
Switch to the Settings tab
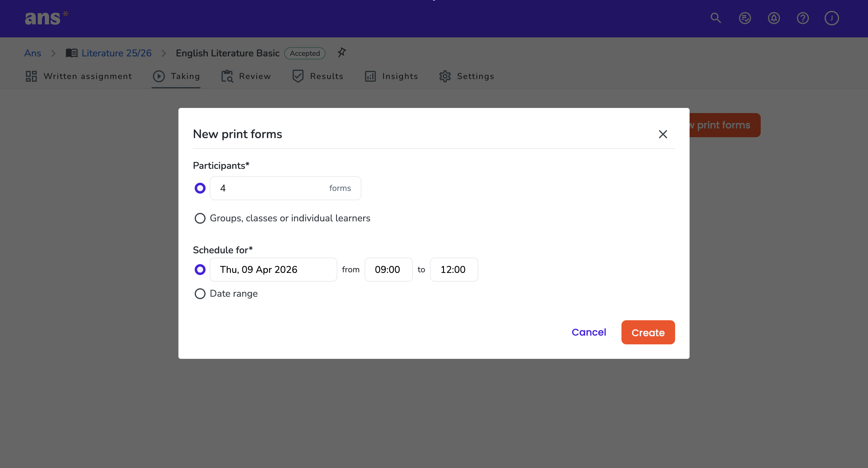[x=466, y=76]
